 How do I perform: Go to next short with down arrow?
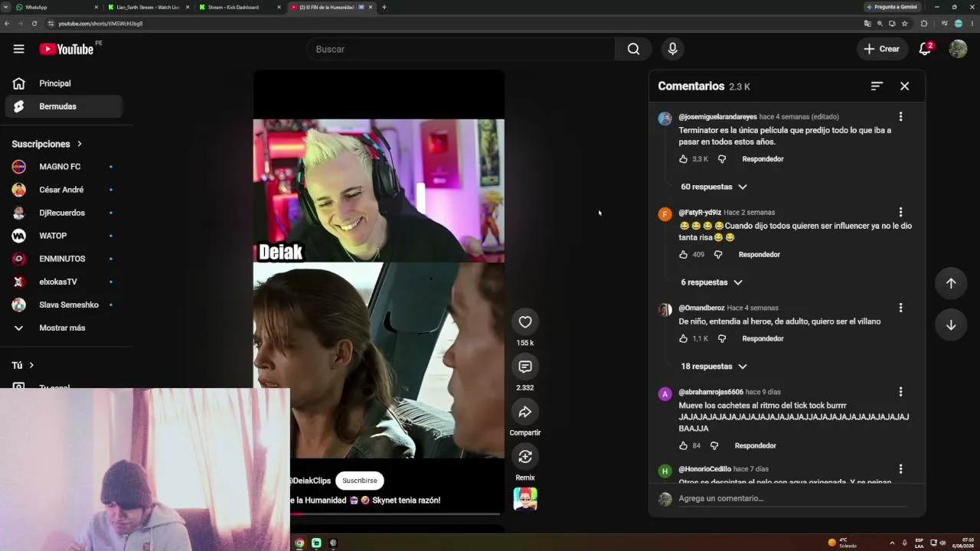[951, 325]
